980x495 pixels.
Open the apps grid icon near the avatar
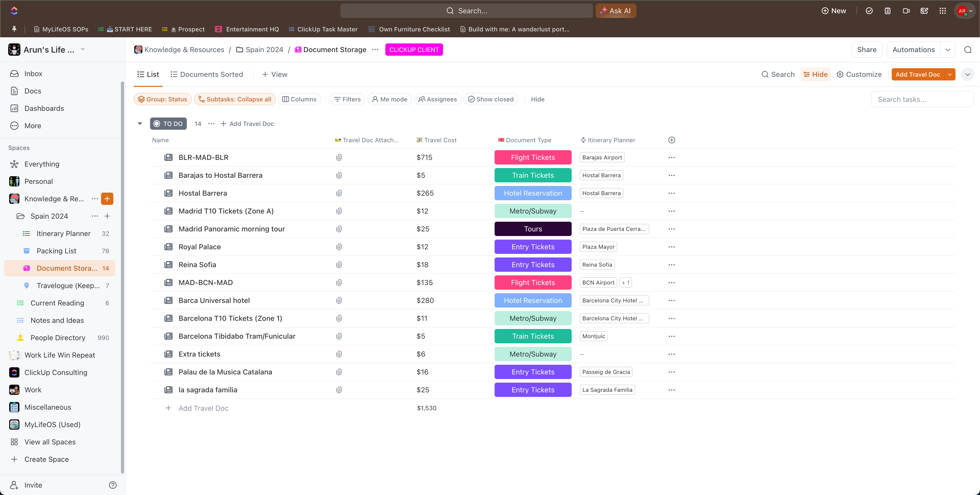(943, 11)
